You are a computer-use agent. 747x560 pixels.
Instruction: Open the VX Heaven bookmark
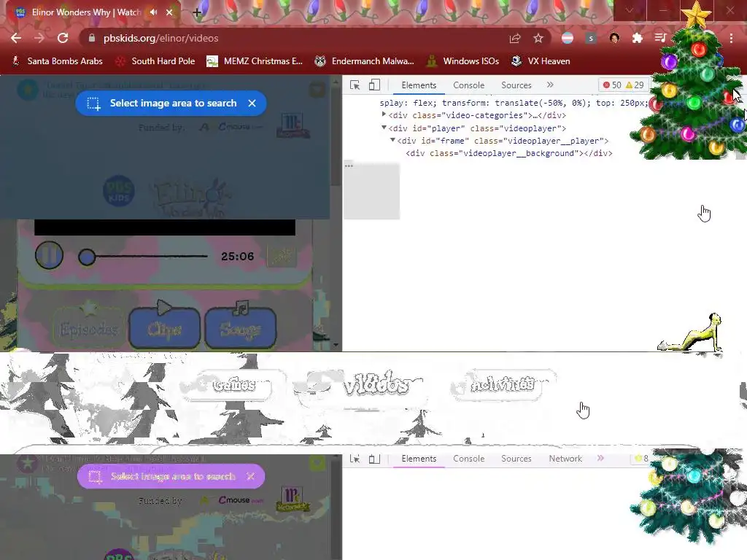click(x=541, y=61)
